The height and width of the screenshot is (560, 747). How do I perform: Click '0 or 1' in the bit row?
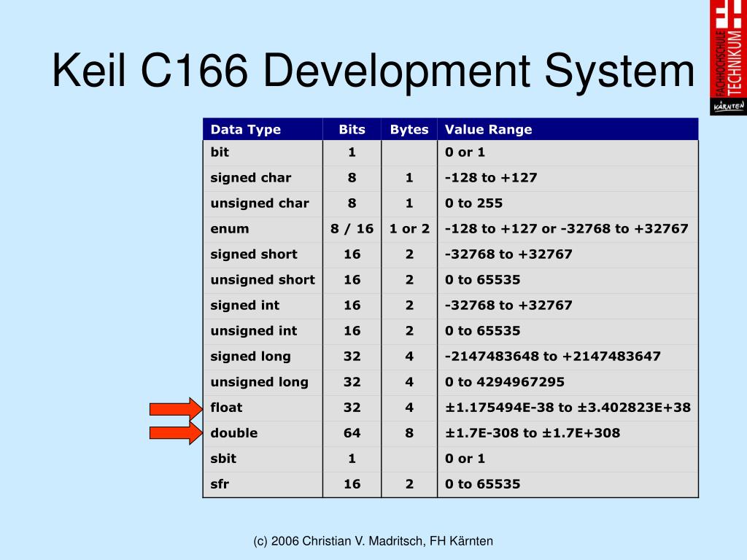pyautogui.click(x=465, y=152)
